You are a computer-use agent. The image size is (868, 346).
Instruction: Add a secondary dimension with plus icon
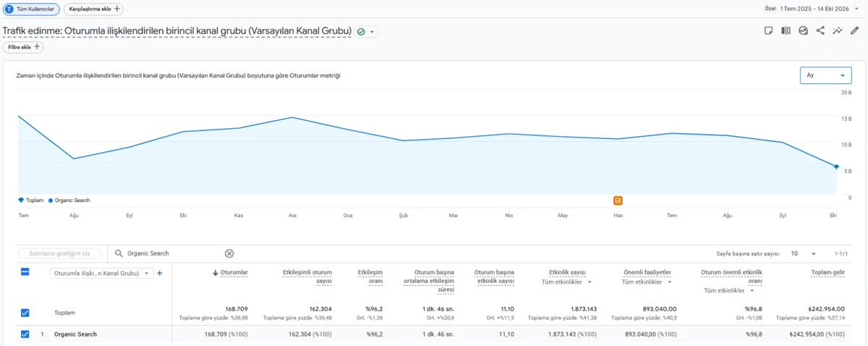[160, 273]
